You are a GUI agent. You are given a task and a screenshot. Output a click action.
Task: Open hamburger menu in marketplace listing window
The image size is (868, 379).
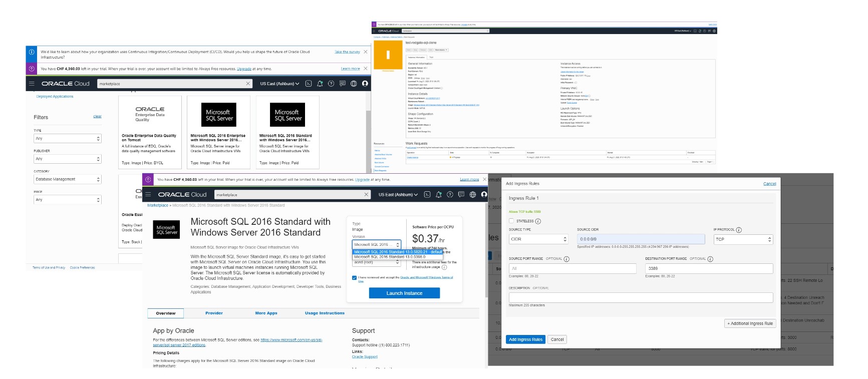point(32,84)
